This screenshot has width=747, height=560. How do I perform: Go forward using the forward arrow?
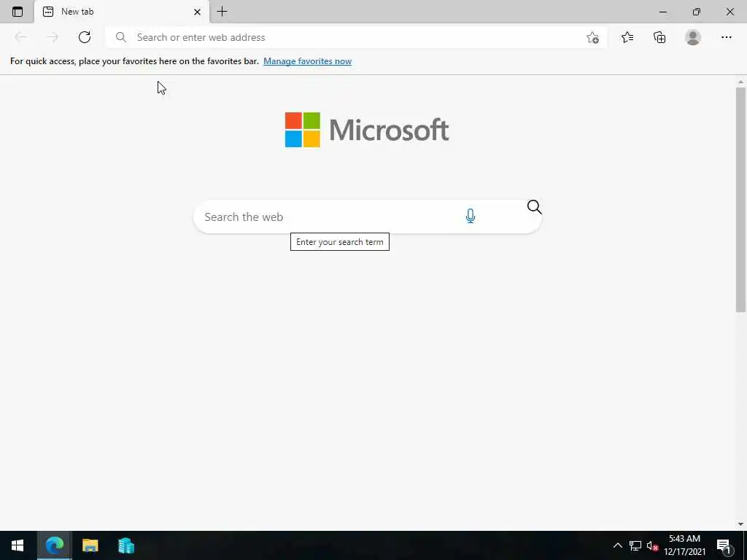click(53, 37)
